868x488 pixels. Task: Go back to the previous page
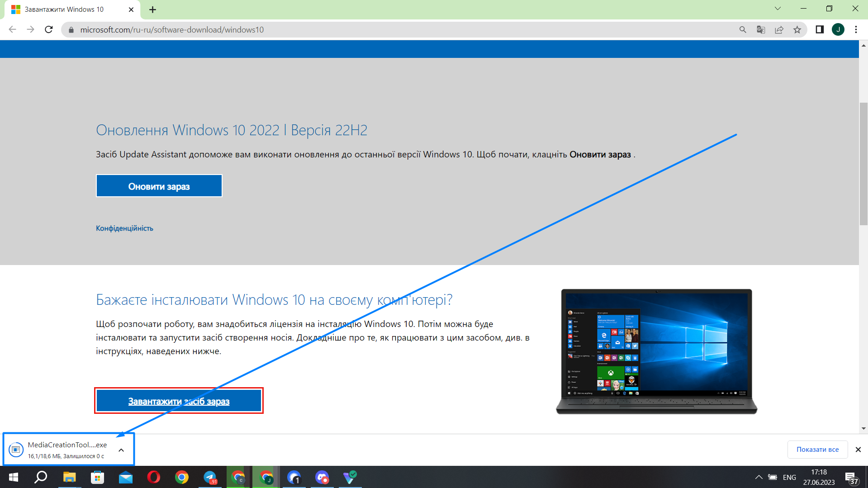pos(12,29)
